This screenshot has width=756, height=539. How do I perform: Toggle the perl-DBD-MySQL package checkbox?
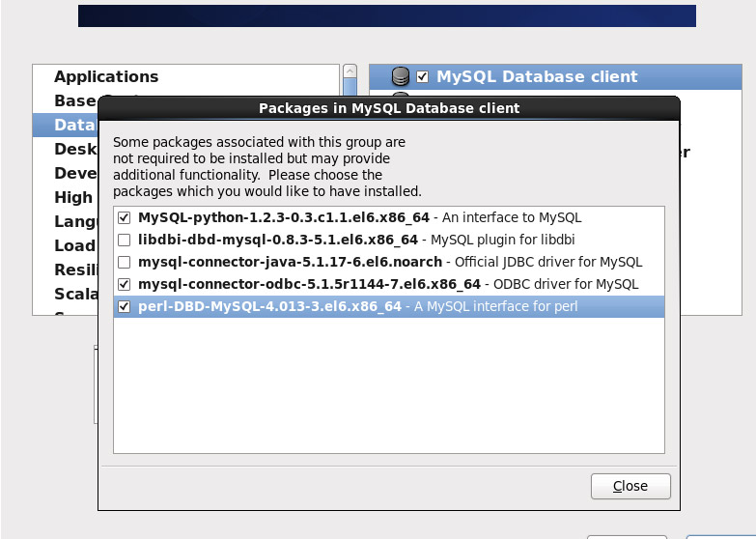[x=125, y=306]
